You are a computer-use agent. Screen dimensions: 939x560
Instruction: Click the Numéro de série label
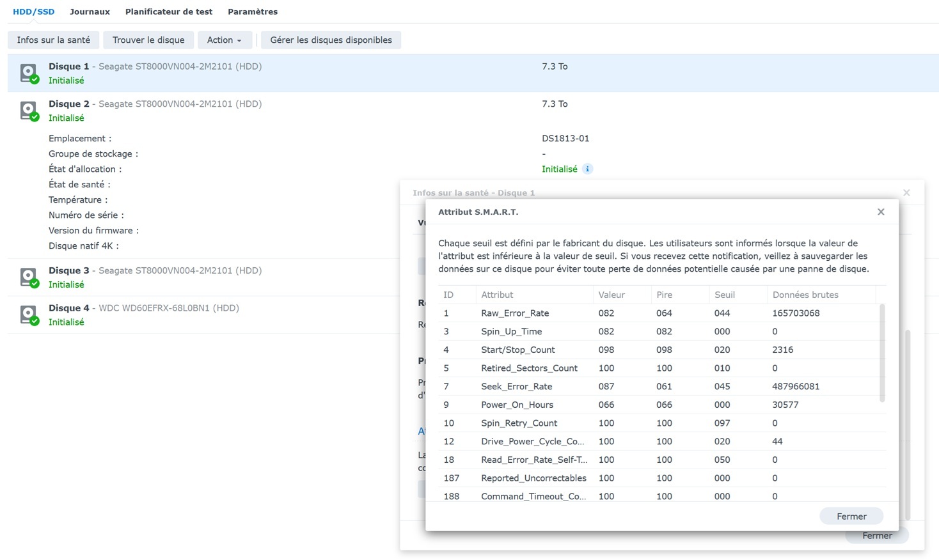click(x=86, y=215)
